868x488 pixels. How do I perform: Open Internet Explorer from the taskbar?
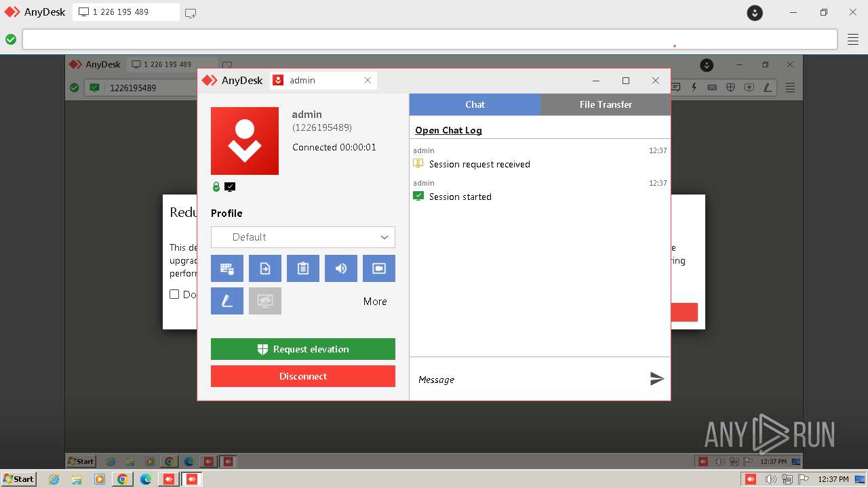[x=54, y=479]
